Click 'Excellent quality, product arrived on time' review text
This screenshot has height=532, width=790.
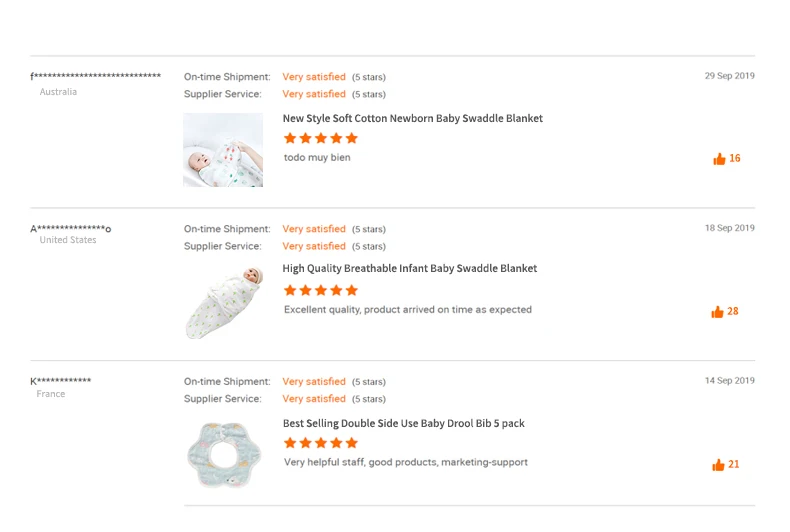pos(407,310)
